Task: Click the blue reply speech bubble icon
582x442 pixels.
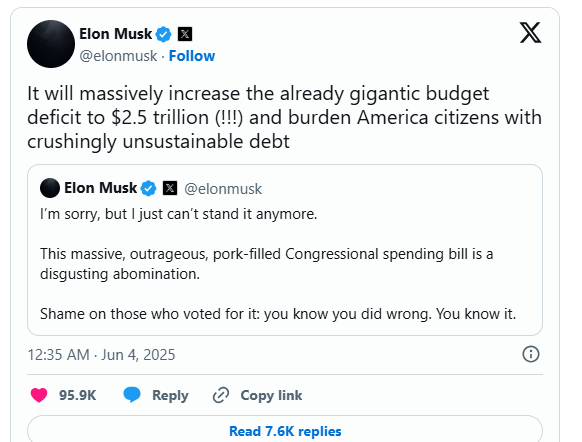Action: (x=132, y=395)
